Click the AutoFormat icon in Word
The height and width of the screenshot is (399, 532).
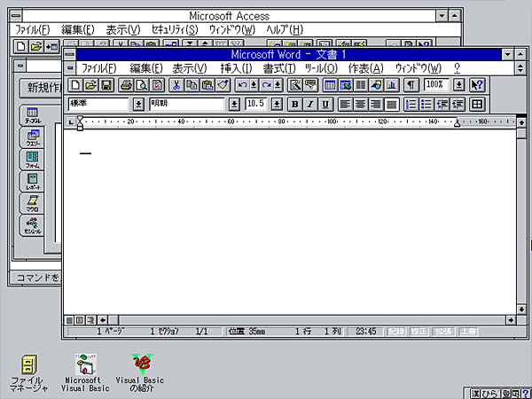295,85
